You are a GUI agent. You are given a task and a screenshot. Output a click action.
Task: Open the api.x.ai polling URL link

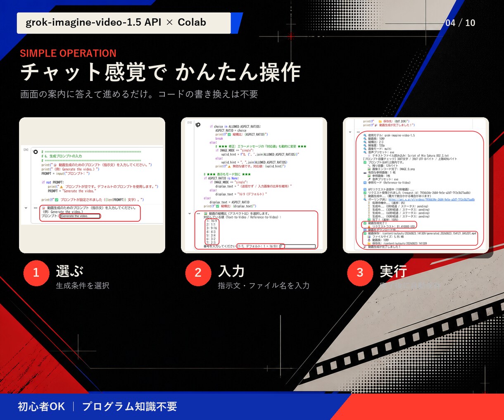pos(431,200)
